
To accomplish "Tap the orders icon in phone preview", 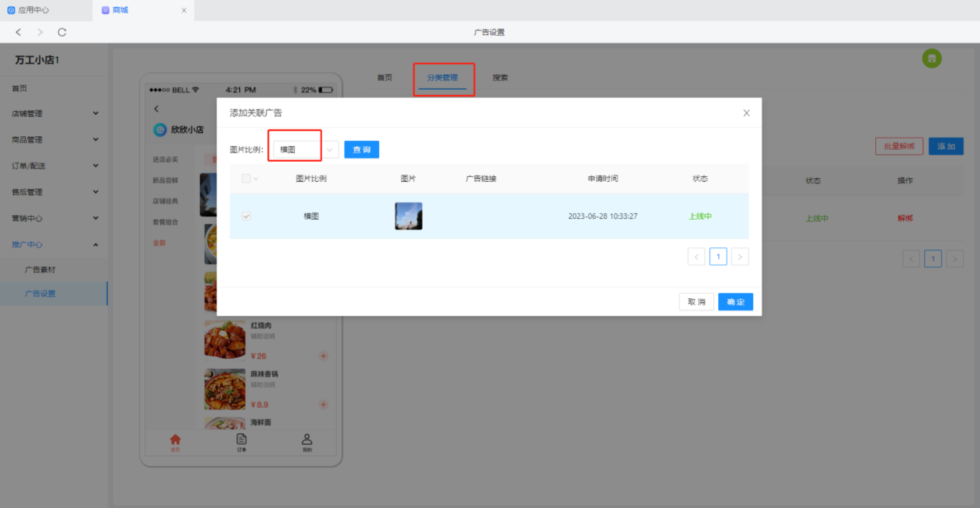I will [241, 441].
